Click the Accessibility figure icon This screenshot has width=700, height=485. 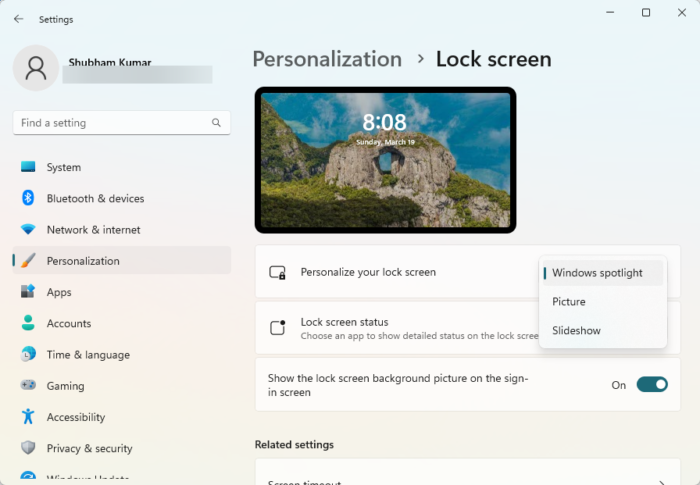click(28, 416)
